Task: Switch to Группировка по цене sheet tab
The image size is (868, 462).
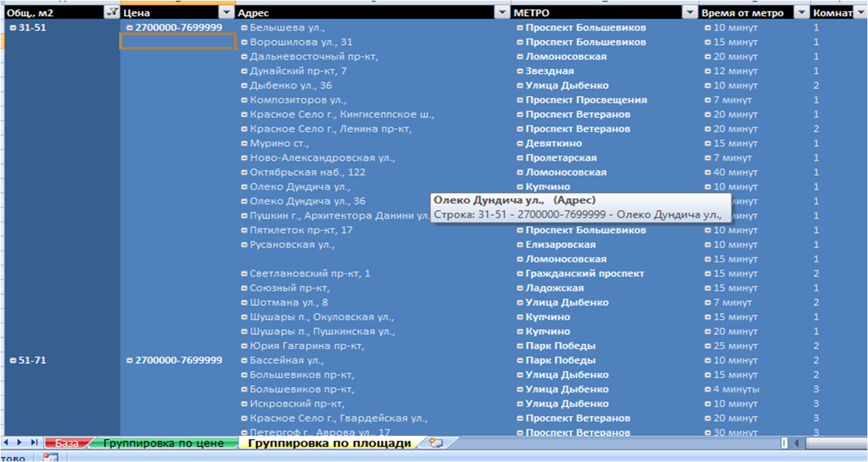Action: 163,443
